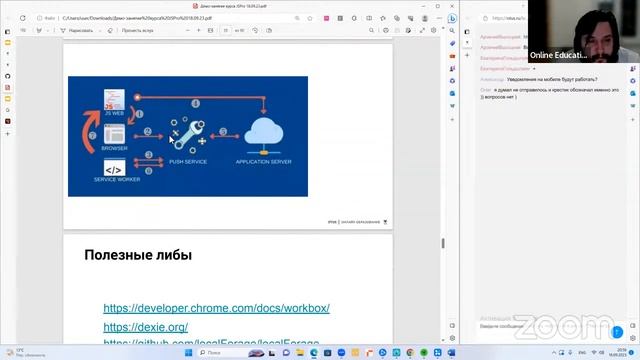Refresh the PDF page in Edge
Viewport: 640px width, 360px height.
22,18
